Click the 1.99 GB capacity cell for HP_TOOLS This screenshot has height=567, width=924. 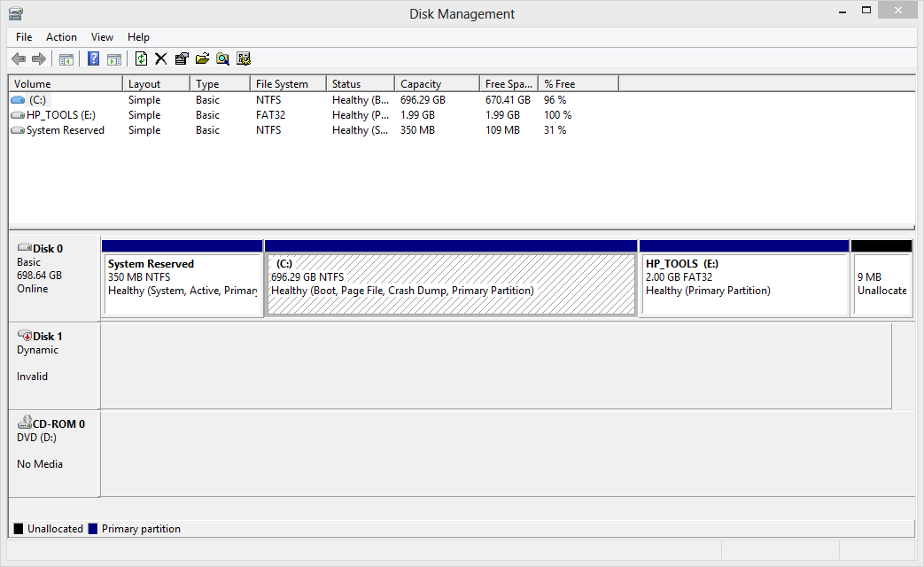[418, 115]
